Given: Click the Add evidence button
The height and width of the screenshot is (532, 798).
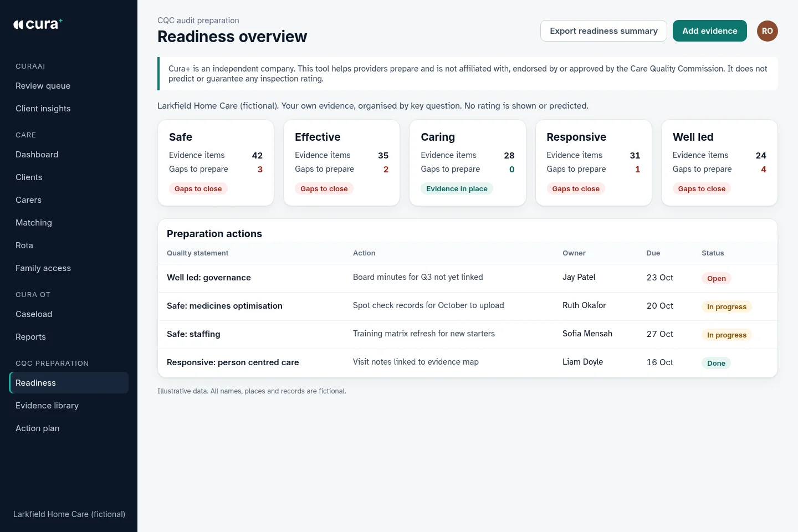Looking at the screenshot, I should click(x=709, y=31).
